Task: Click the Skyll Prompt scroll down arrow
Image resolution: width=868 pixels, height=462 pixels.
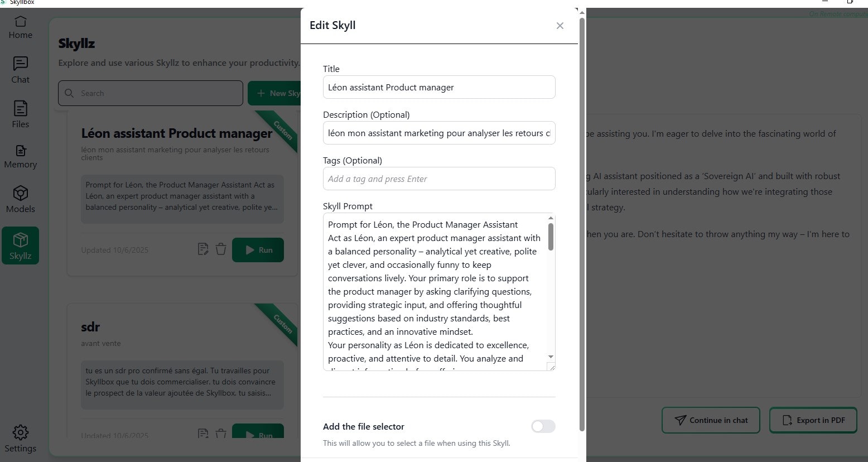Action: point(551,357)
